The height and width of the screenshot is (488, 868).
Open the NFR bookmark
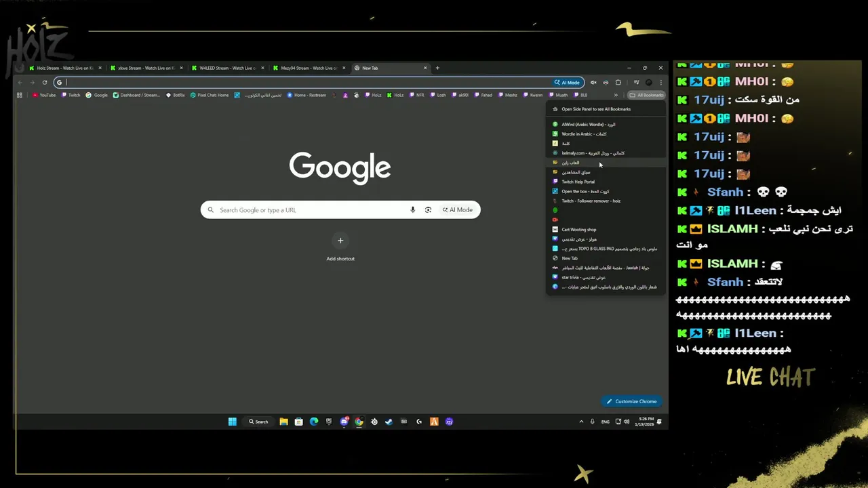416,95
